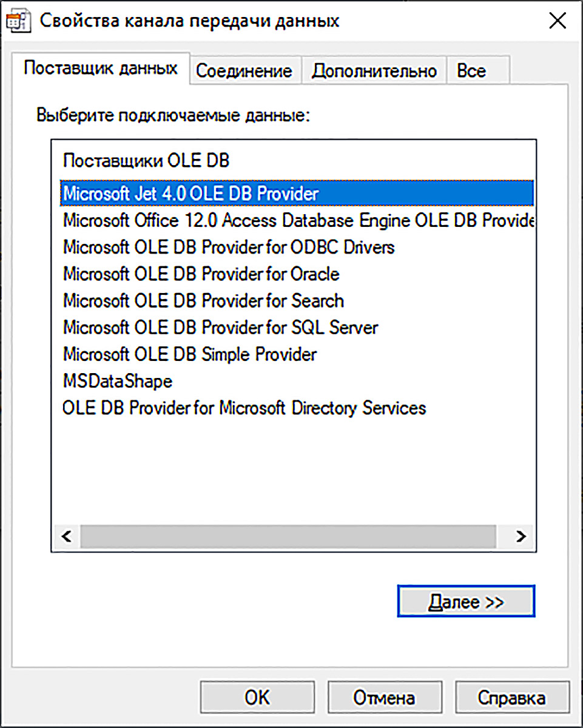Image resolution: width=583 pixels, height=728 pixels.
Task: Select Microsoft OLE DB Simple Provider
Action: tap(189, 354)
